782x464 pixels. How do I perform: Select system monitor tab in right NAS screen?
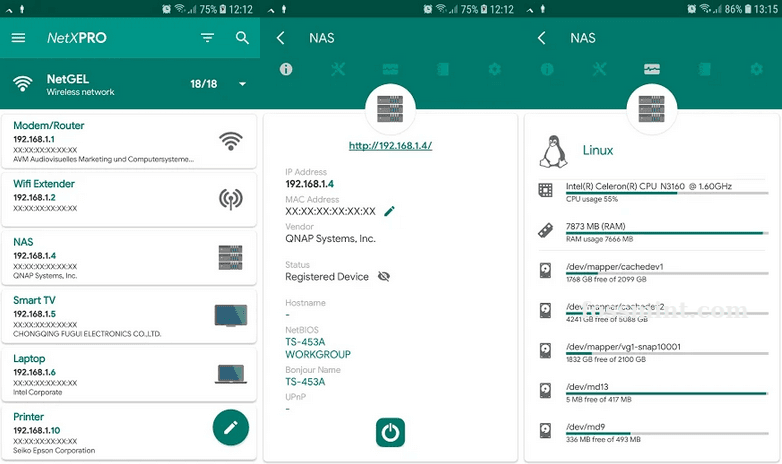point(652,69)
